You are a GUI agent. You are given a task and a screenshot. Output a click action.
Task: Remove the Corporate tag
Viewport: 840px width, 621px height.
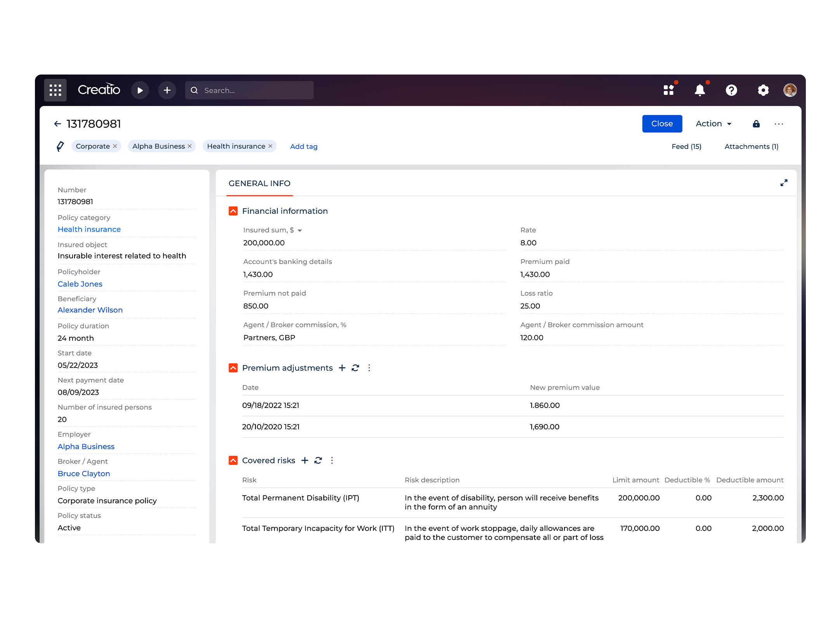[x=115, y=146]
